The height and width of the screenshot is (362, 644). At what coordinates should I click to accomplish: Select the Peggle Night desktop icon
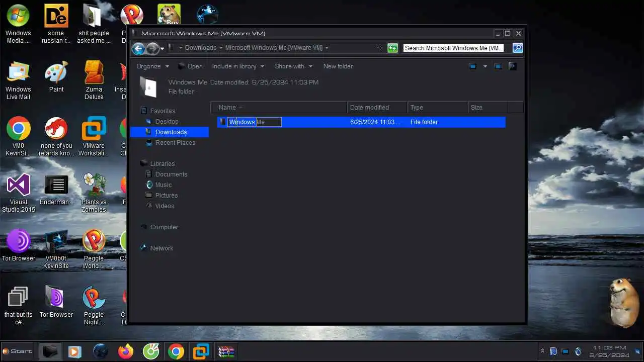click(94, 306)
